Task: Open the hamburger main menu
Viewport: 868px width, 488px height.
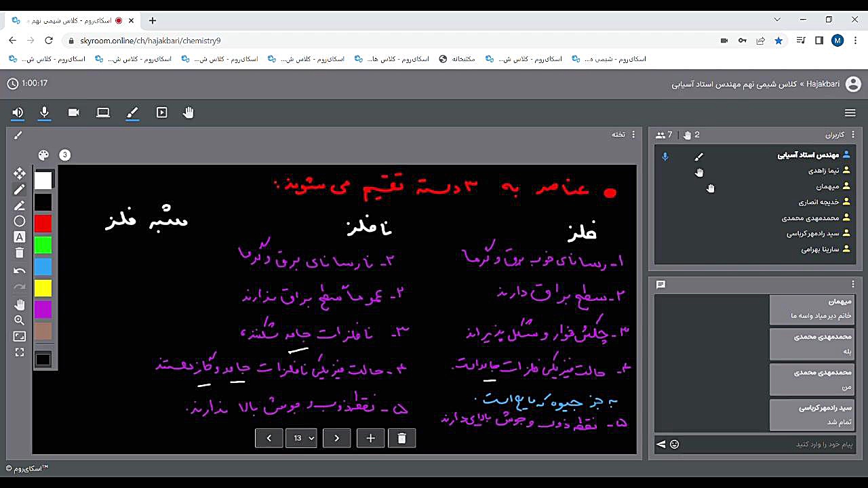Action: pos(850,113)
